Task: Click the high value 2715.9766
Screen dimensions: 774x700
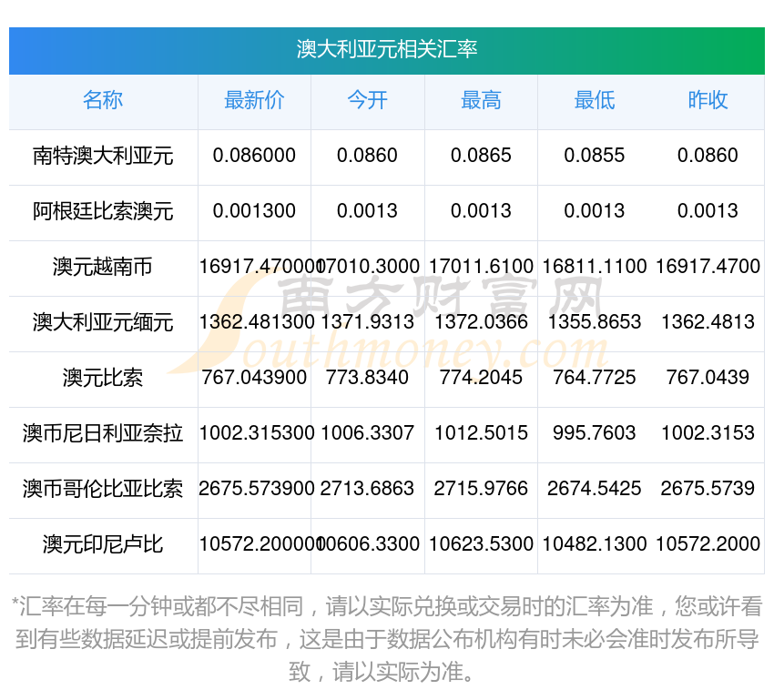Action: [x=482, y=489]
